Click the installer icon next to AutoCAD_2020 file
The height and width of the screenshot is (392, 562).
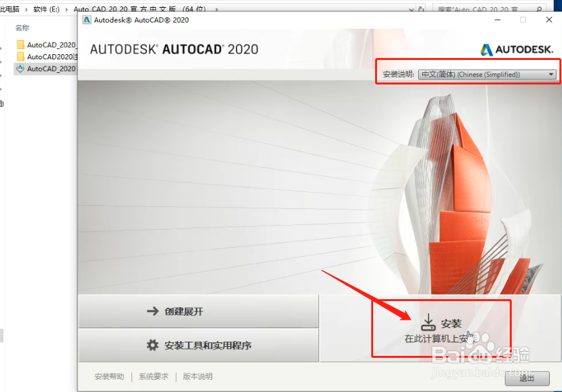point(21,68)
